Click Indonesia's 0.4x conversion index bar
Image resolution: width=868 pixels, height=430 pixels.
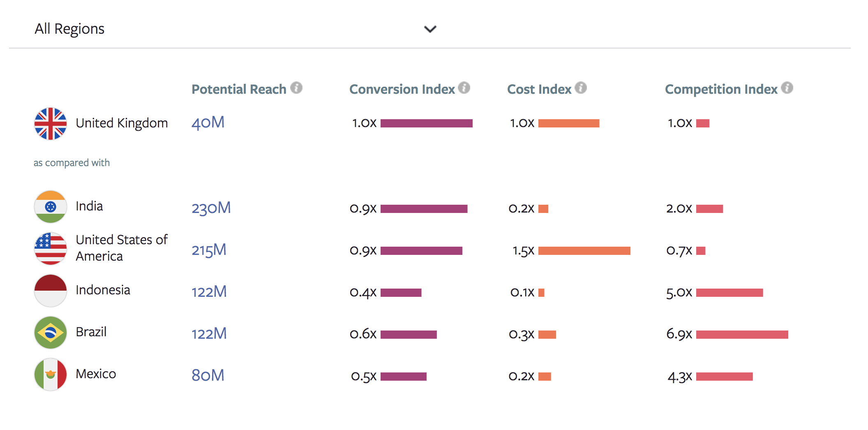coord(401,293)
